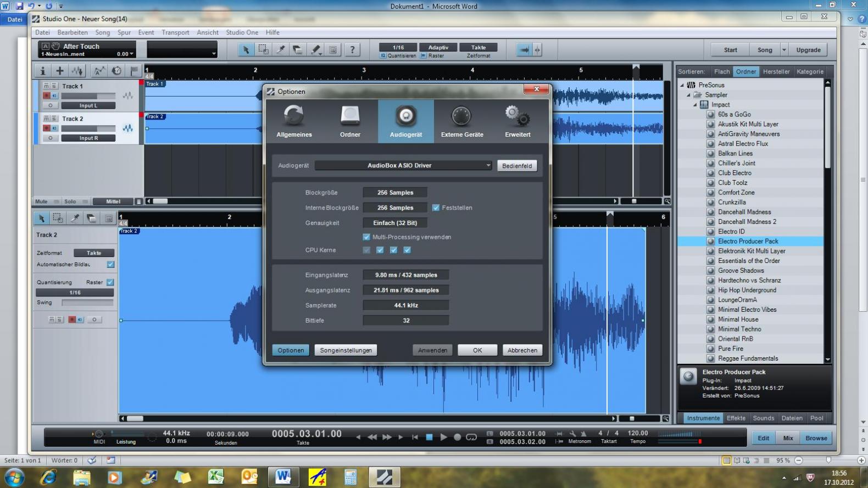Toggle monitor button on Track 2
868x488 pixels.
click(x=54, y=128)
